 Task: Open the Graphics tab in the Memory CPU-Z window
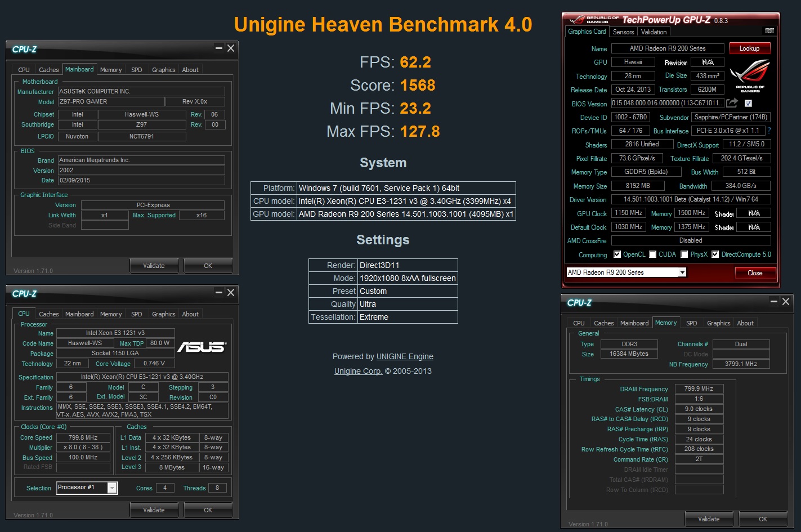(x=719, y=323)
